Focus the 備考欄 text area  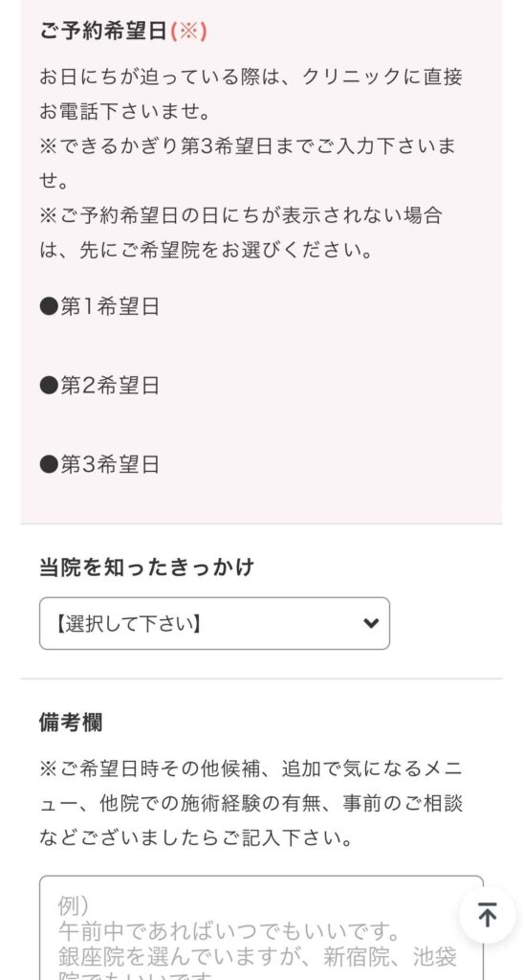[262, 927]
